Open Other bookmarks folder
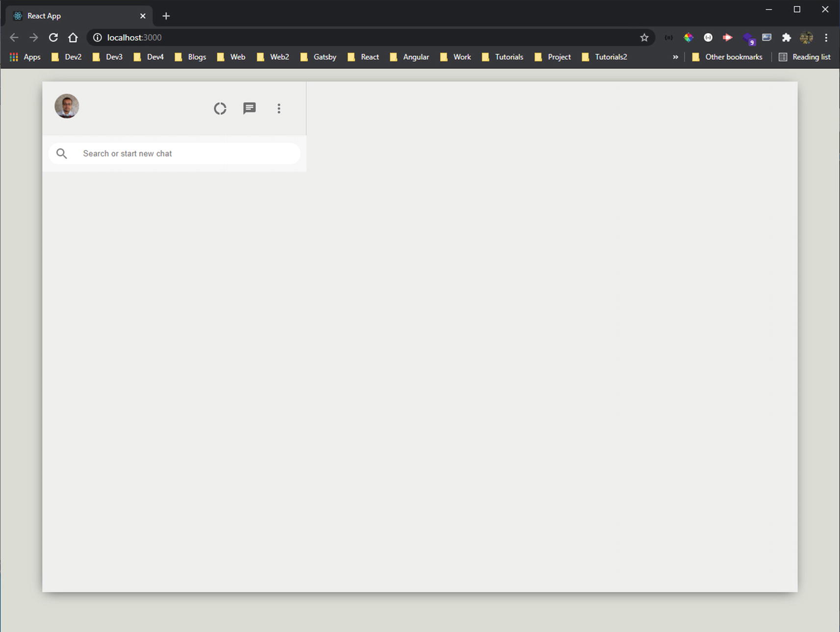840x632 pixels. tap(727, 57)
